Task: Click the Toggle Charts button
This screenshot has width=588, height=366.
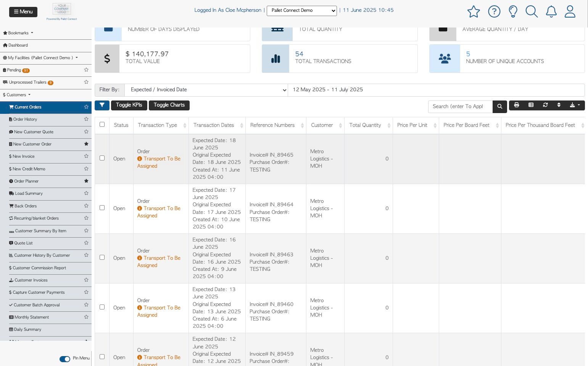Action: (x=169, y=105)
